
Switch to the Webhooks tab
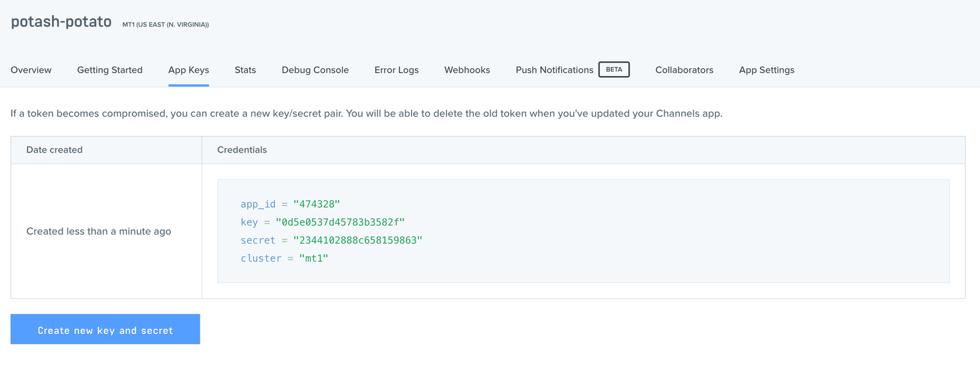(x=467, y=70)
